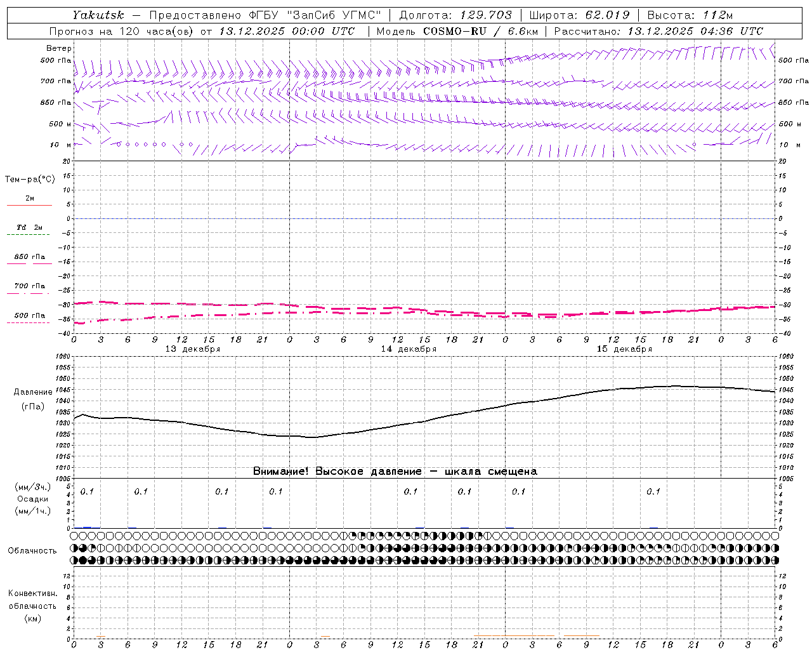Click the '500 гПа' temperature legend entry

click(x=30, y=315)
